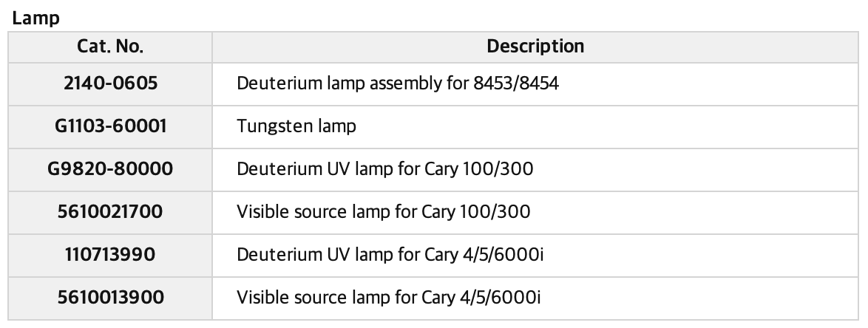
Task: Click catalog number G9820-80000
Action: [x=110, y=168]
